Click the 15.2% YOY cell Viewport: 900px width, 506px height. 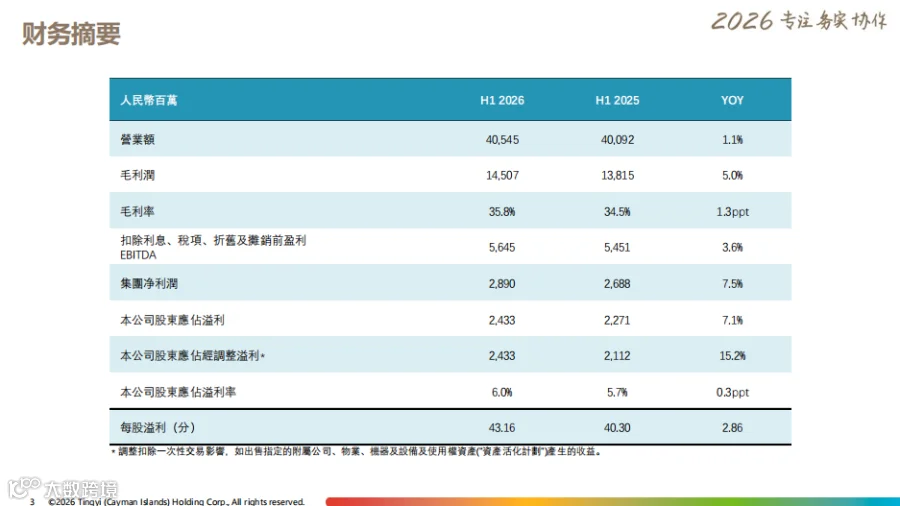[732, 356]
